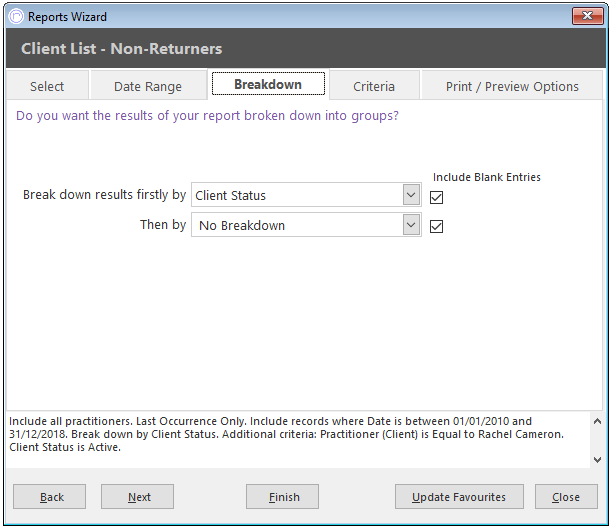Expand dropdown arrow for first breakdown field
Image resolution: width=613 pixels, height=532 pixels.
[x=411, y=195]
